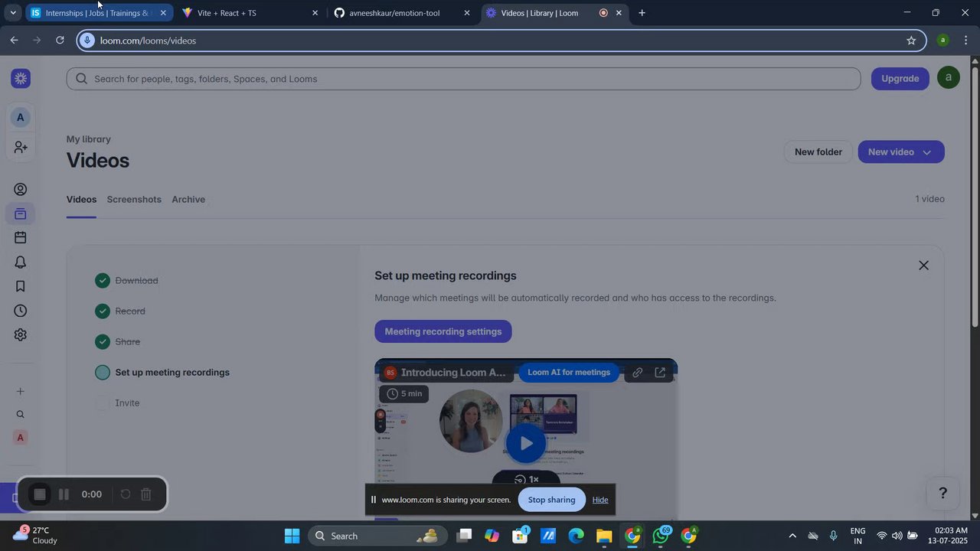Viewport: 980px width, 551px height.
Task: Click the '1 video' count text
Action: (930, 199)
